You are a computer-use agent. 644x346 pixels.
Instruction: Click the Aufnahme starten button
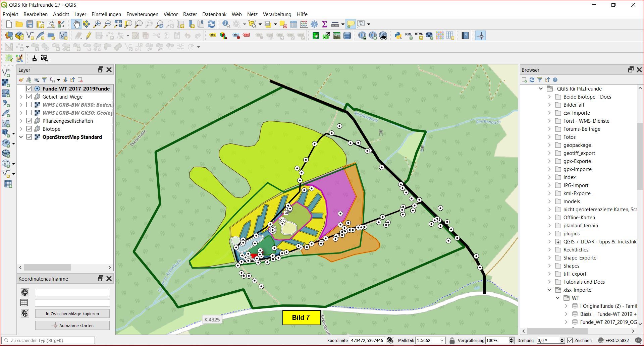[x=72, y=326]
